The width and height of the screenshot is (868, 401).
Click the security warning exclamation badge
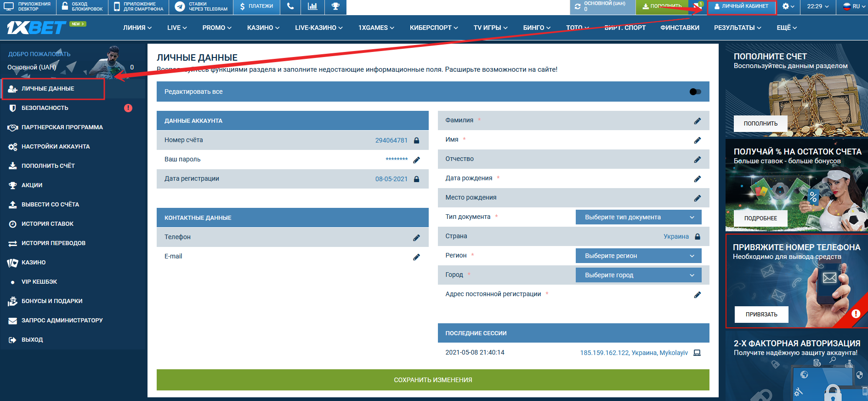point(128,108)
